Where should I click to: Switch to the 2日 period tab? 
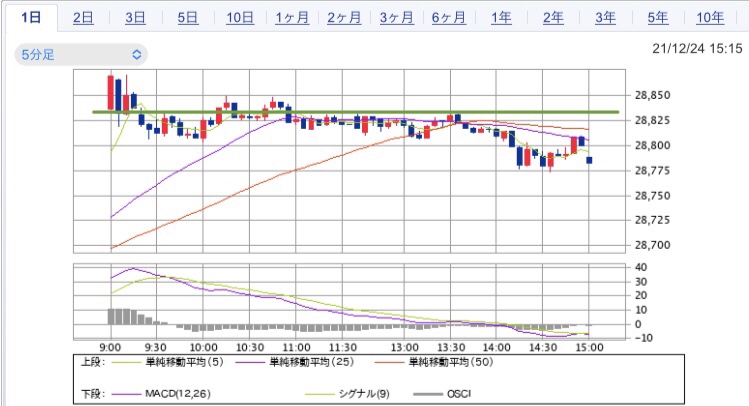coord(83,18)
